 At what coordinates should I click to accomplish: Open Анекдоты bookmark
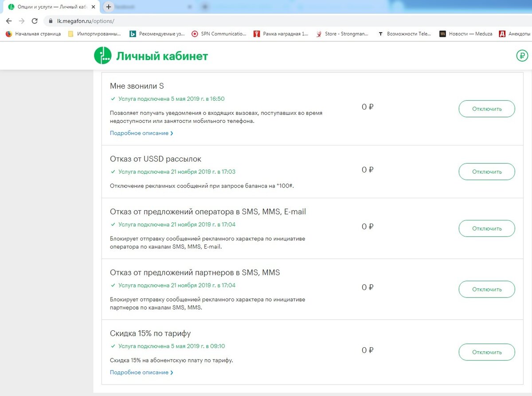point(515,34)
